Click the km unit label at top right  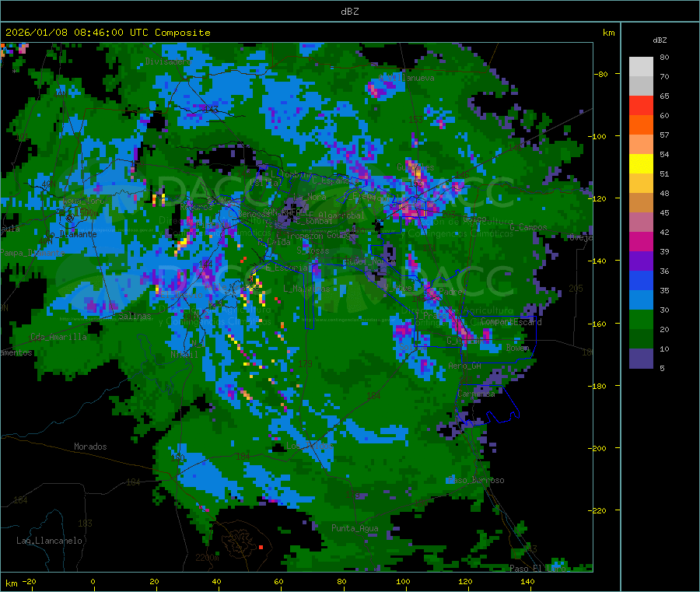tap(608, 33)
